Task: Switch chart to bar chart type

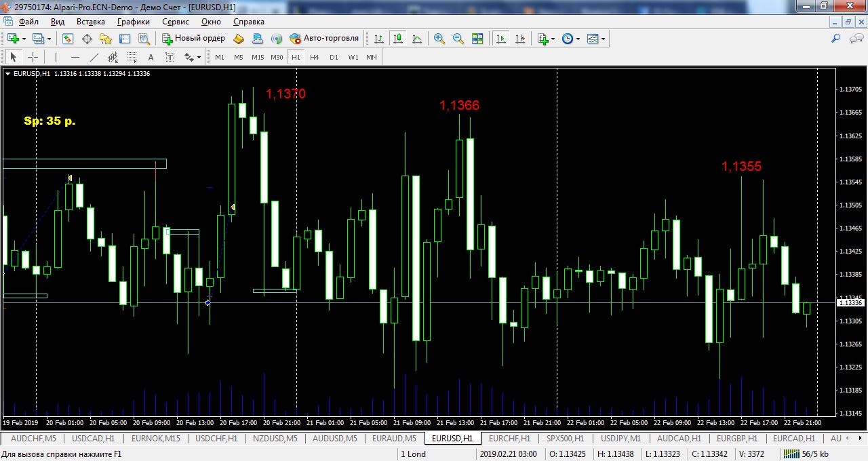Action: click(x=379, y=39)
